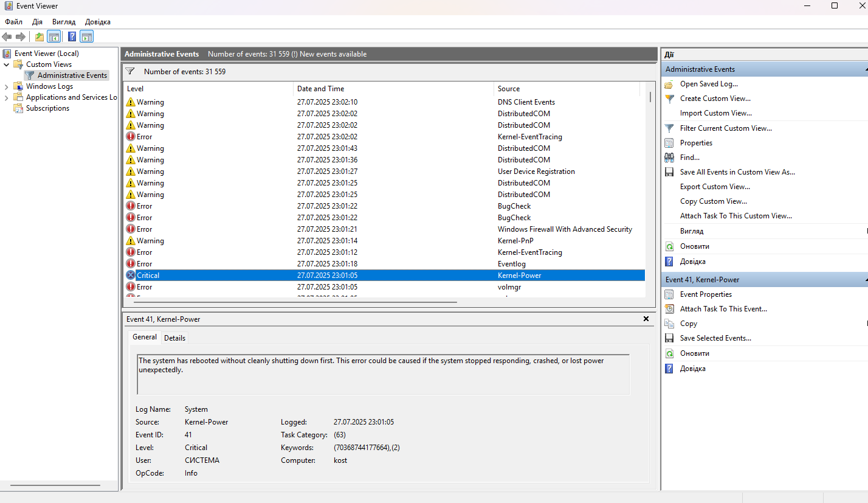The height and width of the screenshot is (503, 868).
Task: Collapse the Administrative Events actions section
Action: click(864, 69)
